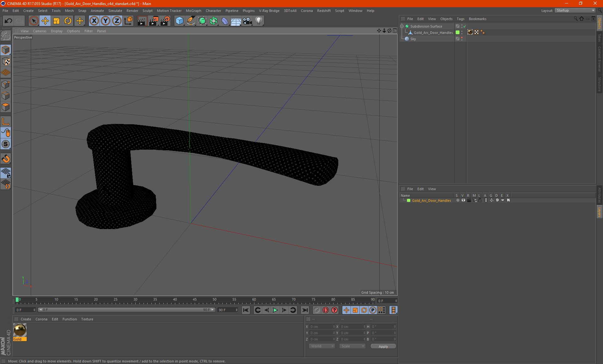
Task: Click the Array modeling icon
Action: click(214, 21)
